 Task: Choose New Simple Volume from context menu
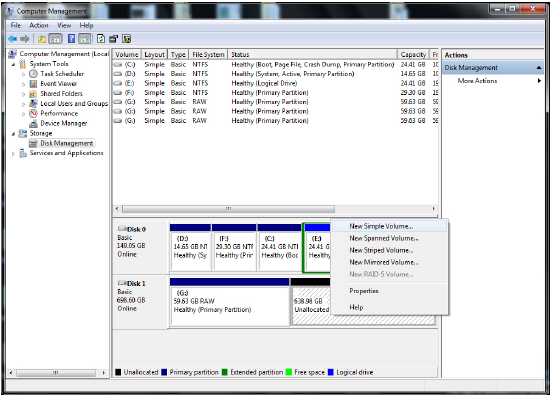pyautogui.click(x=381, y=226)
